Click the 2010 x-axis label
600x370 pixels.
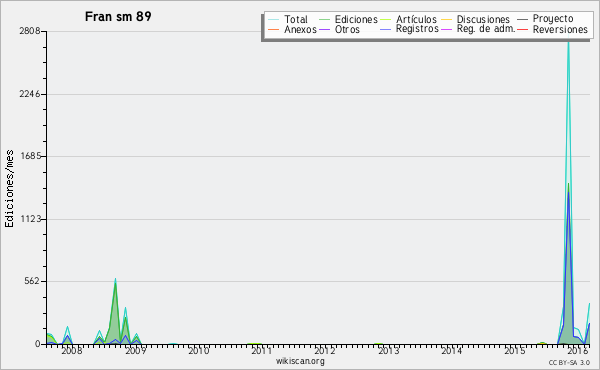point(198,351)
